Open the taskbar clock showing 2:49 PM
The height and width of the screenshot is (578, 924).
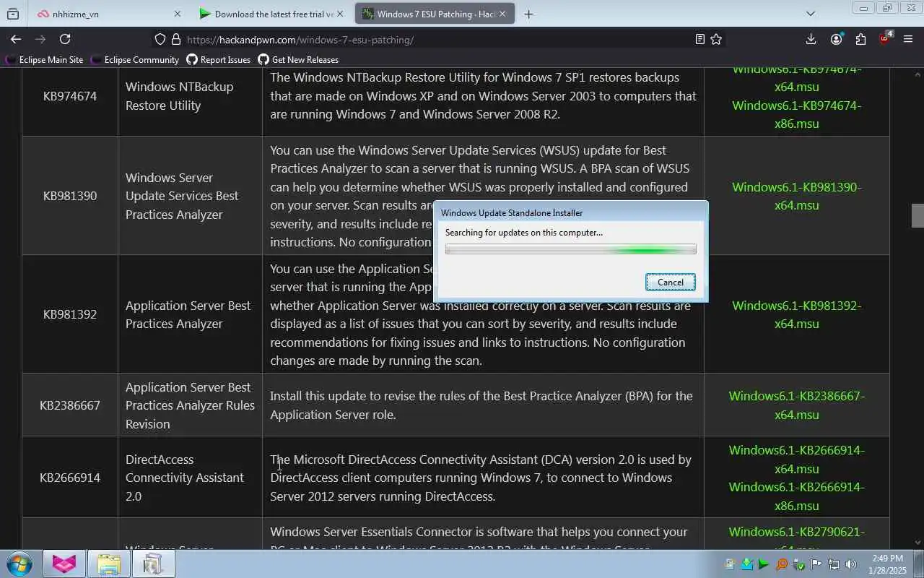coord(887,564)
